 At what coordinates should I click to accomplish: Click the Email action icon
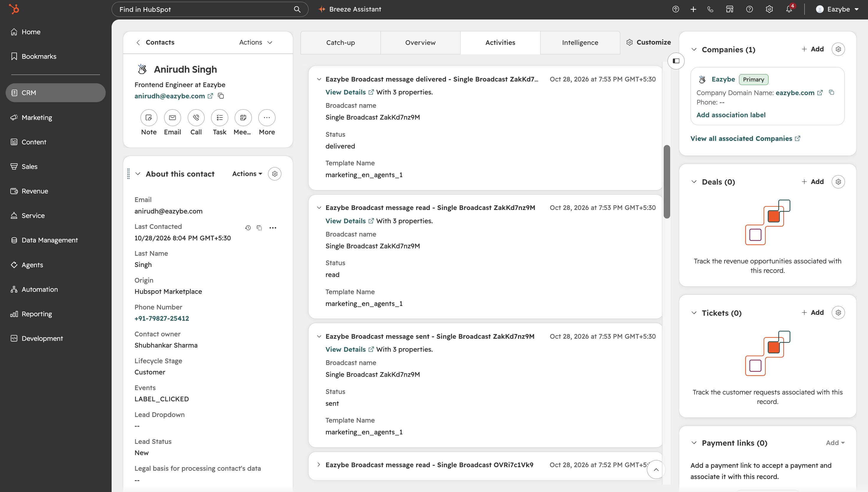click(172, 118)
